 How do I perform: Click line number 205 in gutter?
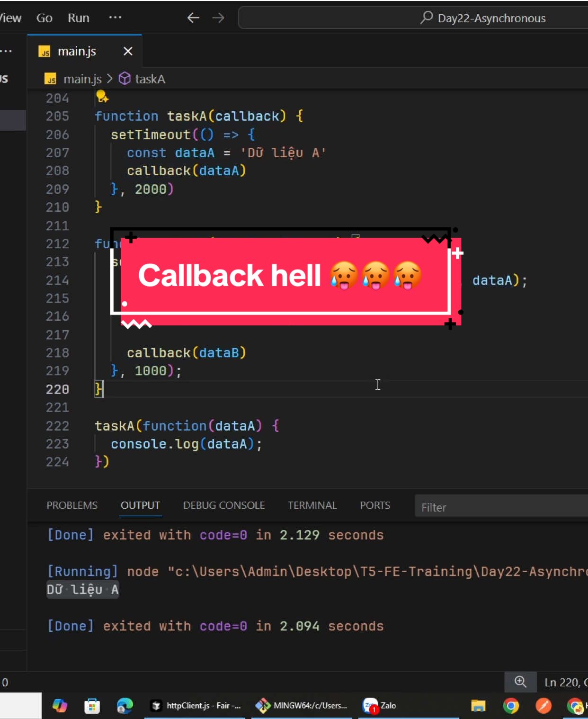click(x=57, y=116)
